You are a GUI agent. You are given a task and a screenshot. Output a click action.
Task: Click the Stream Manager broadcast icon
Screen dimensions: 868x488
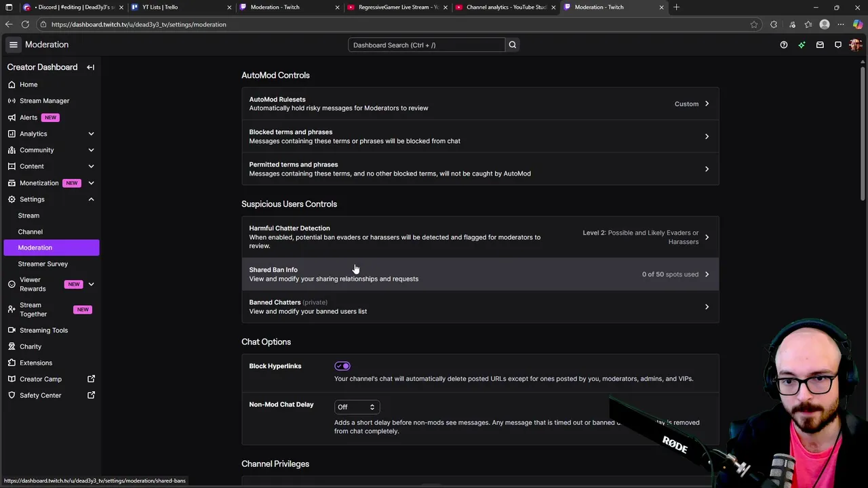pyautogui.click(x=12, y=101)
